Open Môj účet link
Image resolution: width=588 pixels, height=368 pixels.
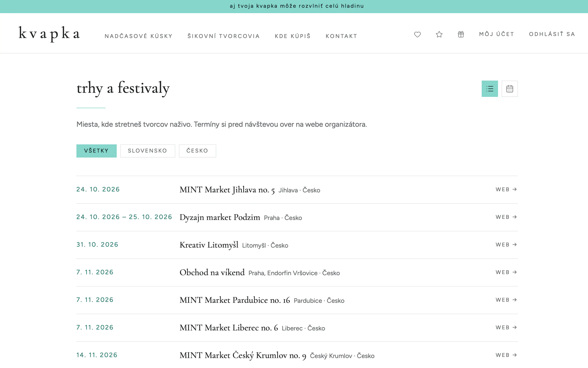pyautogui.click(x=497, y=34)
